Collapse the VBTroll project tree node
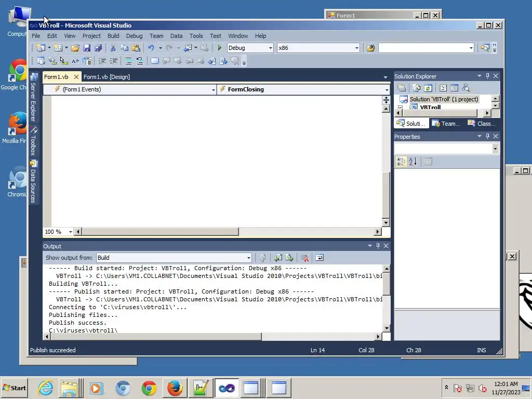 point(401,108)
